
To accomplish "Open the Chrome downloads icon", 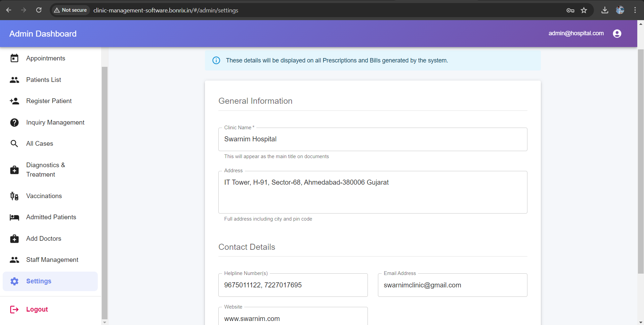I will (604, 10).
